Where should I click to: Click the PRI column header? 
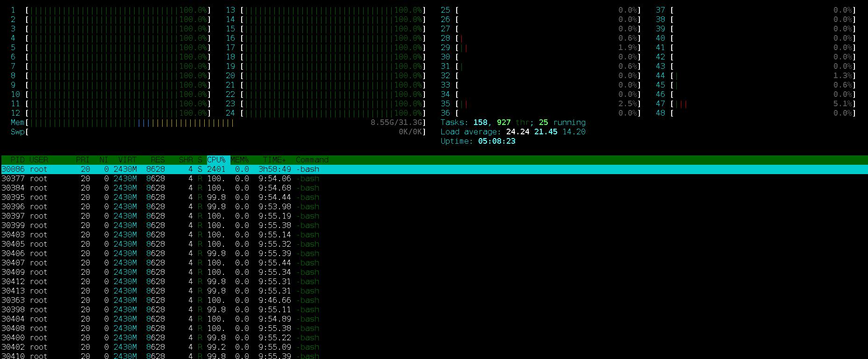point(83,160)
